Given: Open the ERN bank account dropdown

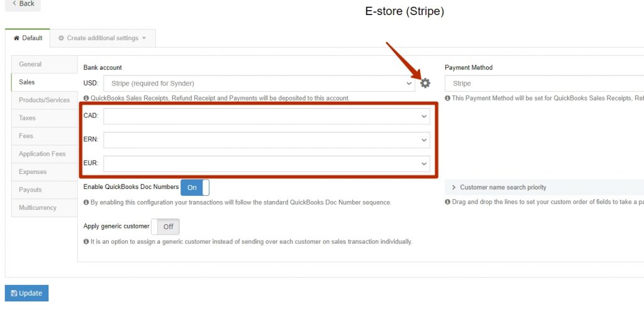Looking at the screenshot, I should click(x=267, y=140).
